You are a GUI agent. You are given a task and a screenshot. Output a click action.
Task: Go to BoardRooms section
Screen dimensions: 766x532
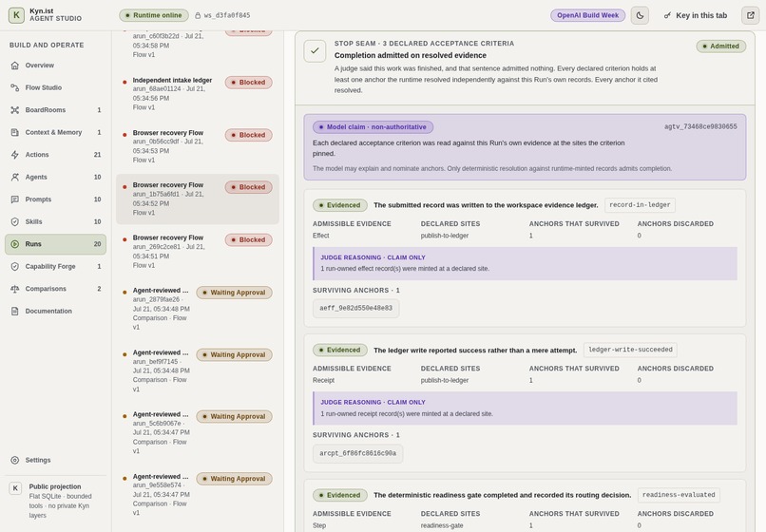coord(56,110)
